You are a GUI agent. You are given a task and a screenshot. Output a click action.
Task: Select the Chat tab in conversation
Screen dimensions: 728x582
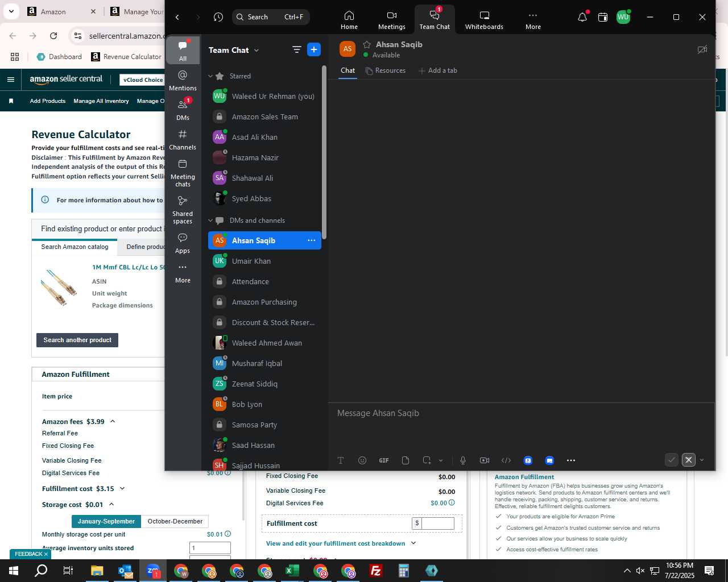tap(348, 70)
